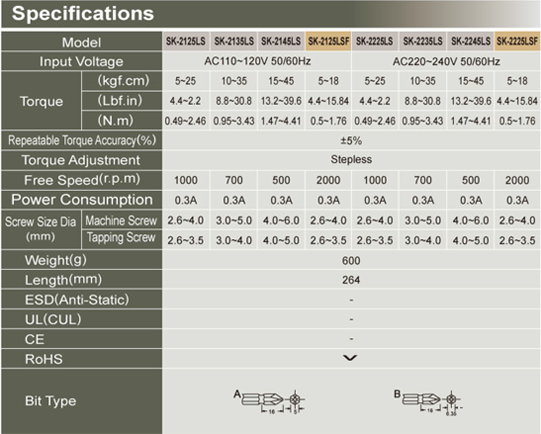Click the bit type A diagram
541x434 pixels.
pos(269,402)
